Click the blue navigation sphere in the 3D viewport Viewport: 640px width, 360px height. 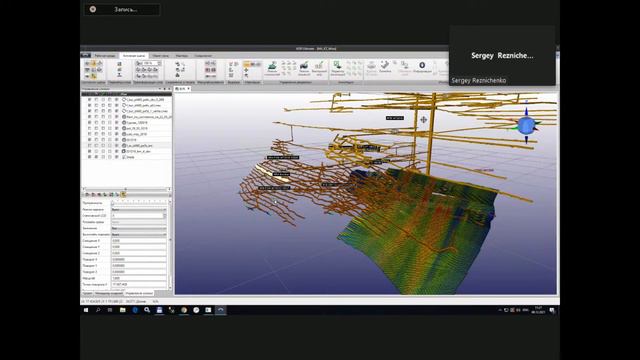[x=526, y=125]
